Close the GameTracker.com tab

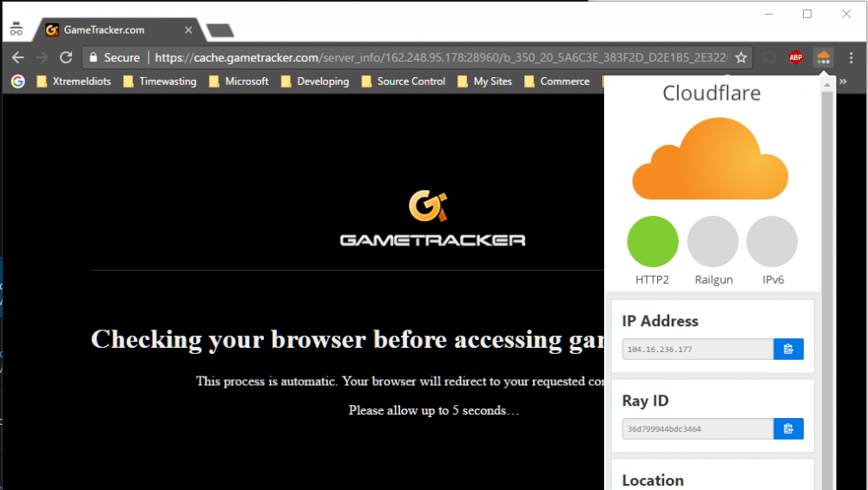coord(188,30)
